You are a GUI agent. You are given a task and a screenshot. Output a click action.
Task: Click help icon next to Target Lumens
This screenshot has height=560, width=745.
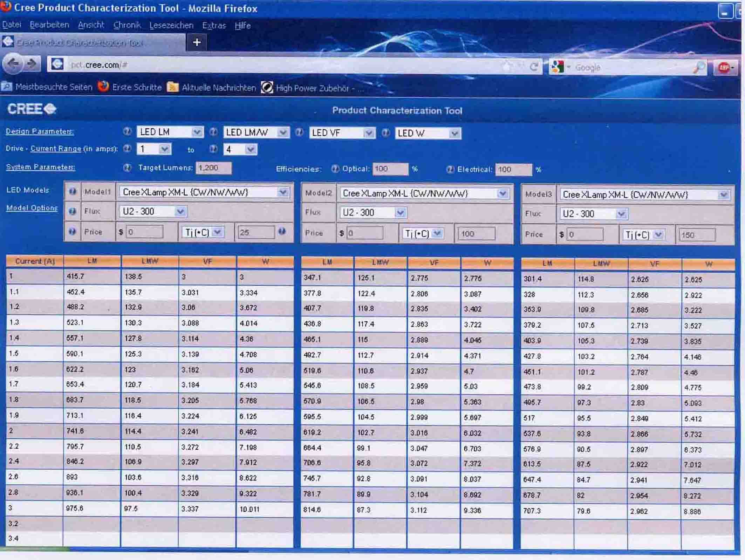click(127, 168)
